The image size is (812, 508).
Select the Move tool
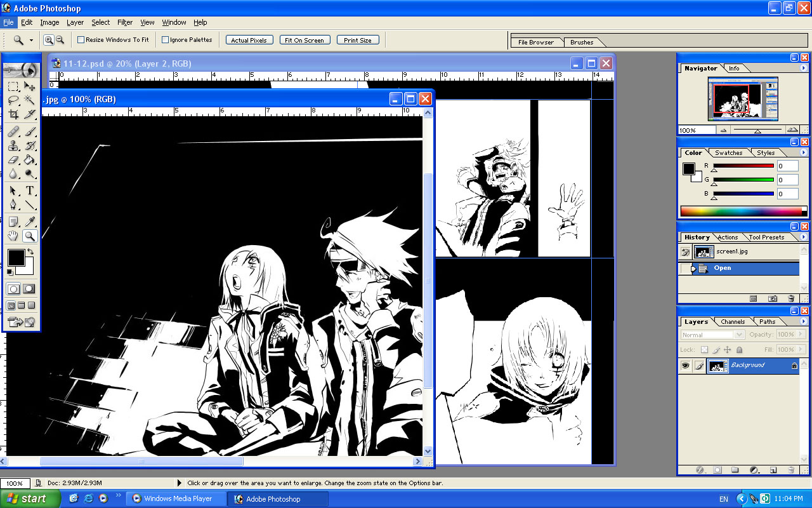click(x=30, y=86)
